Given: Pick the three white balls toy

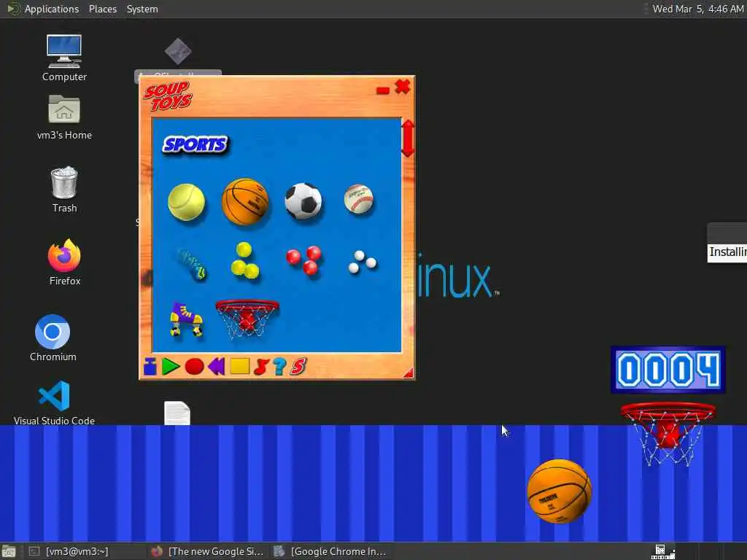Looking at the screenshot, I should click(362, 262).
